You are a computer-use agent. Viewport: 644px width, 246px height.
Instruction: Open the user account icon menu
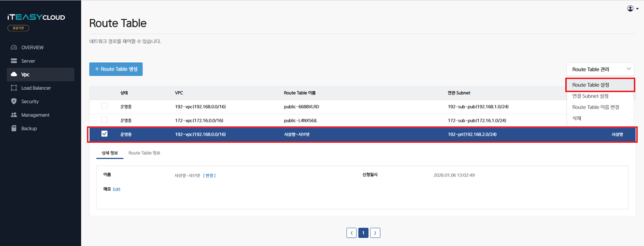[632, 8]
